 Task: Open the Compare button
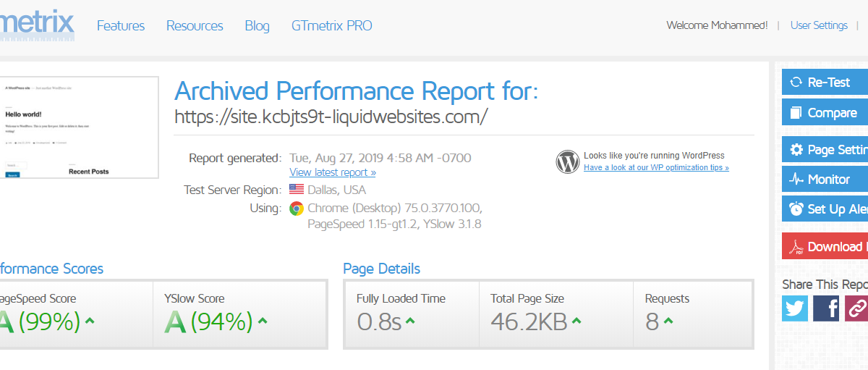[825, 113]
